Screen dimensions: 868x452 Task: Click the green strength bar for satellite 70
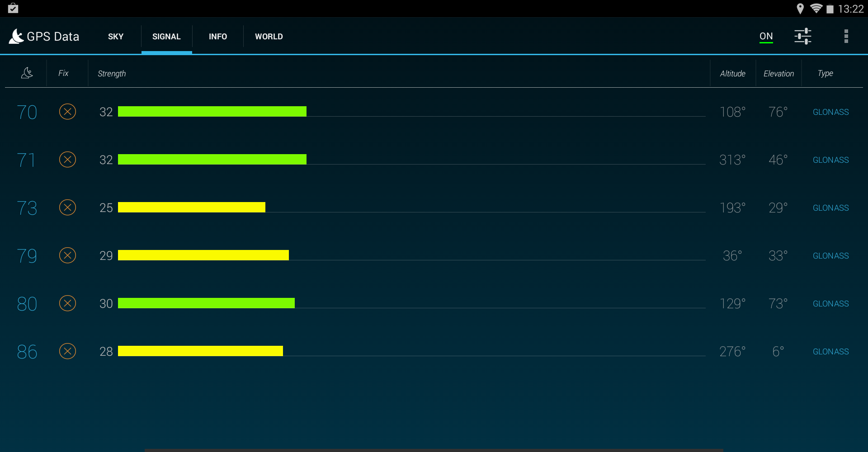click(212, 112)
